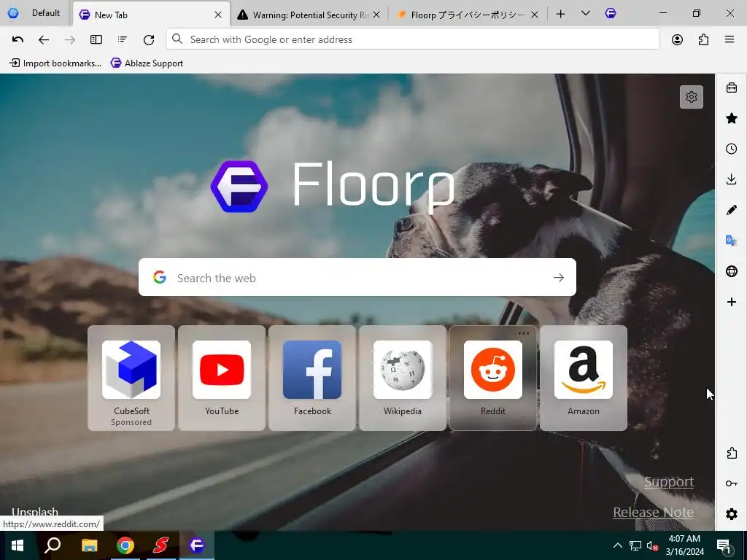Image resolution: width=747 pixels, height=560 pixels.
Task: Open the globe web panel icon
Action: pyautogui.click(x=732, y=271)
